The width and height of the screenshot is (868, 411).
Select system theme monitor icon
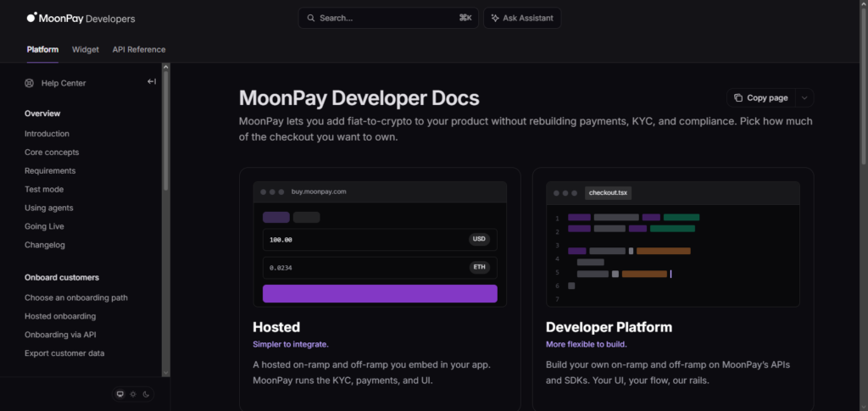120,394
